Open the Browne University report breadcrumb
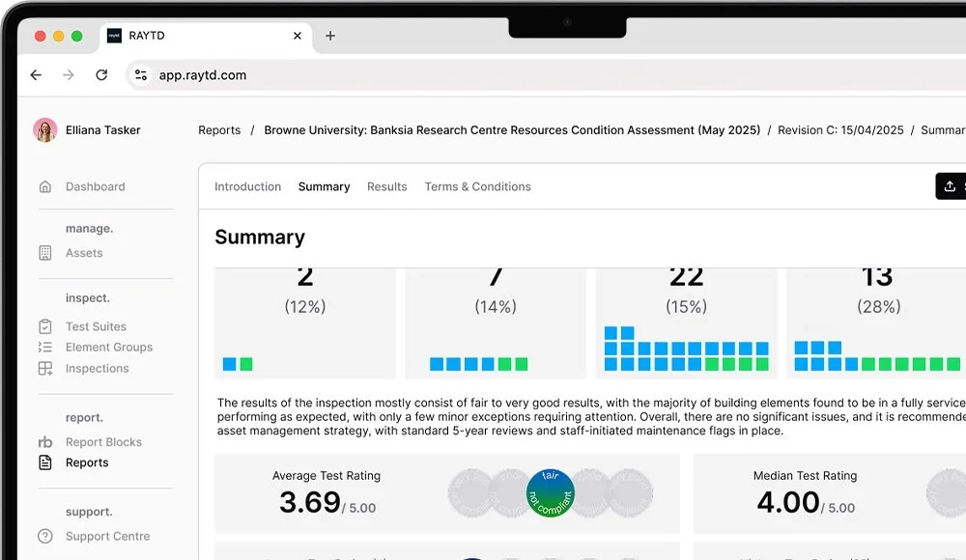The height and width of the screenshot is (560, 966). pyautogui.click(x=512, y=130)
